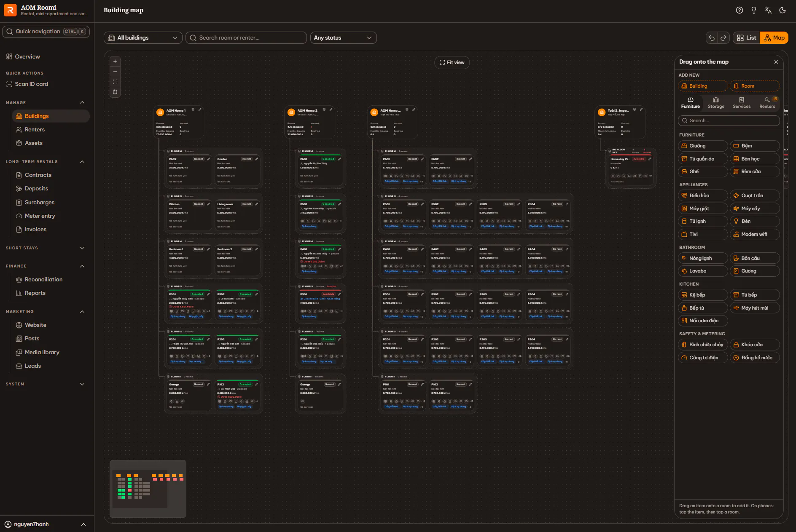Image resolution: width=796 pixels, height=532 pixels.
Task: Add a new Room from the panel
Action: (x=755, y=86)
